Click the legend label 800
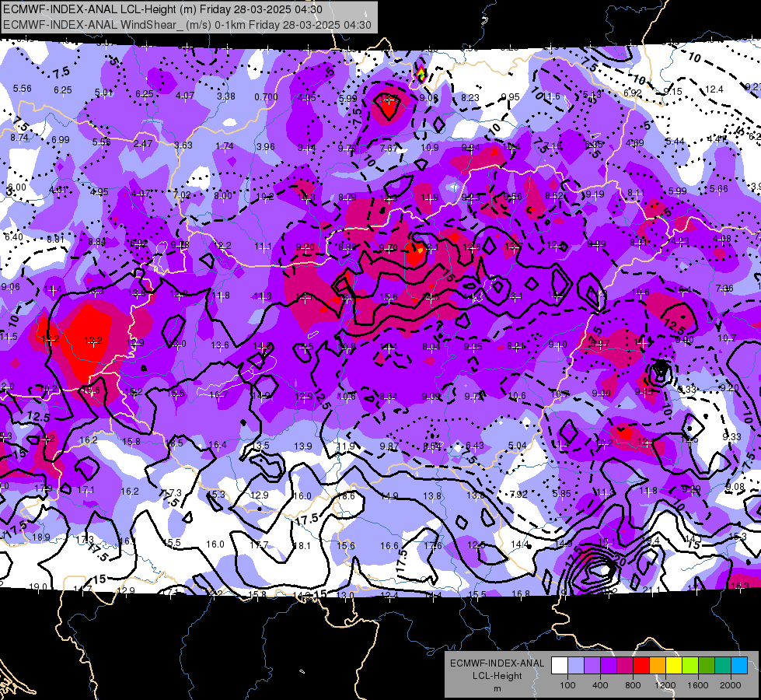This screenshot has height=700, width=761. [x=633, y=685]
